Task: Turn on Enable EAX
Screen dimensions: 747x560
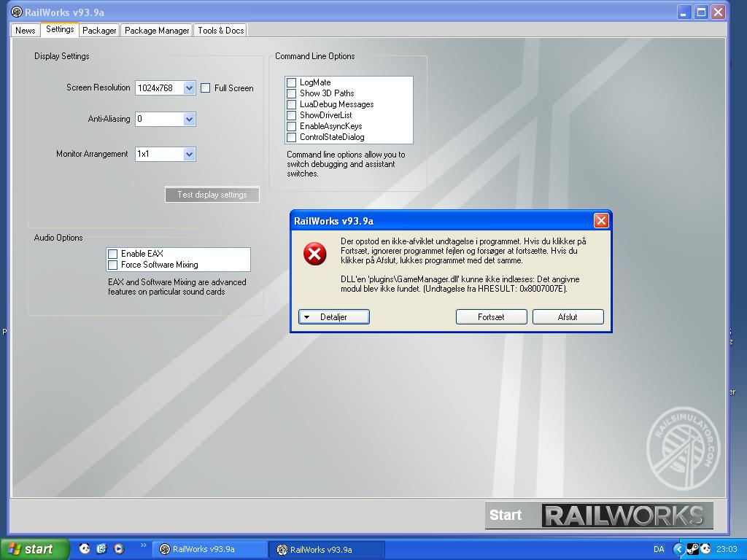Action: 113,254
